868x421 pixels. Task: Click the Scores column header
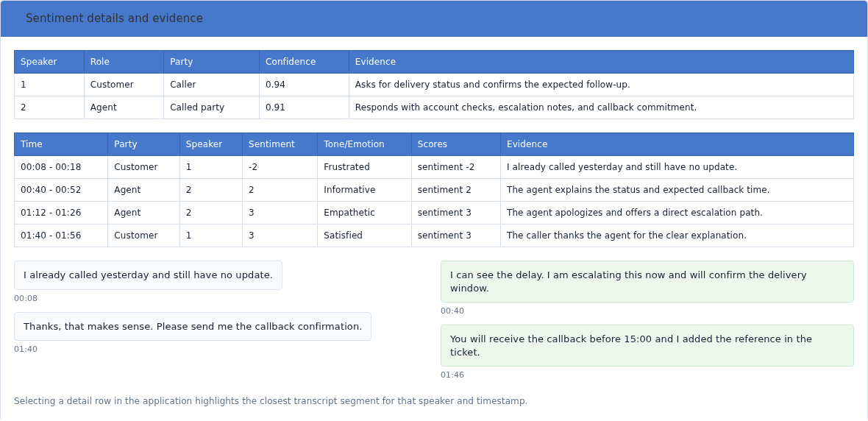coord(455,144)
